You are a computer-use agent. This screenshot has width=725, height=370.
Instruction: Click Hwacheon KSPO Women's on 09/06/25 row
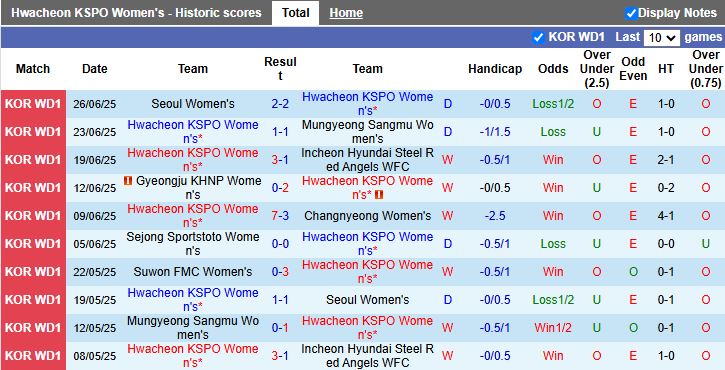(x=193, y=216)
